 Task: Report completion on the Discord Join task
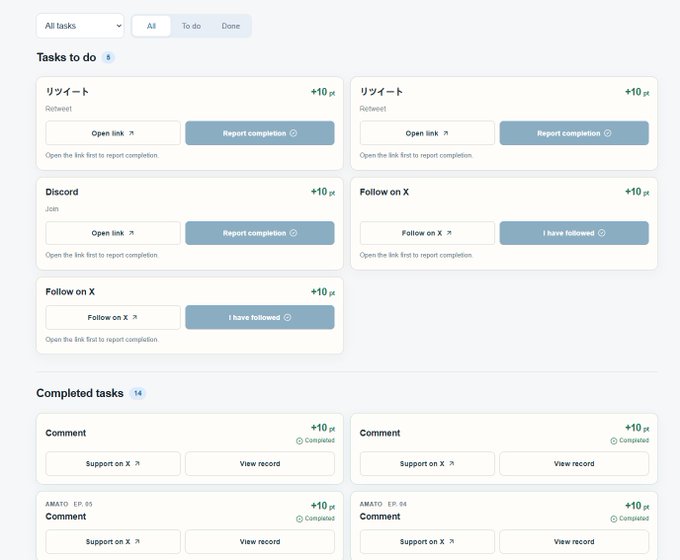coord(260,233)
